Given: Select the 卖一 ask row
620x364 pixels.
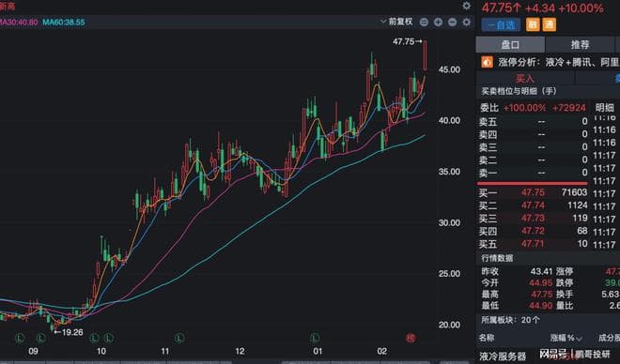Looking at the screenshot, I should (533, 173).
